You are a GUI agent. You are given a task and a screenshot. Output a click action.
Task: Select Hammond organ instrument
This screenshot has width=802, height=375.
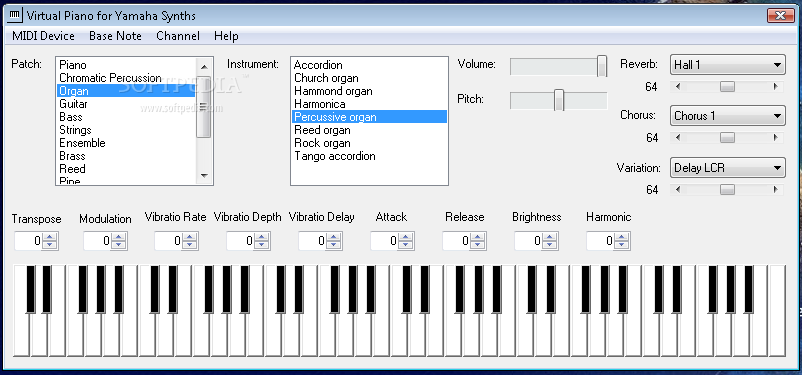[369, 91]
